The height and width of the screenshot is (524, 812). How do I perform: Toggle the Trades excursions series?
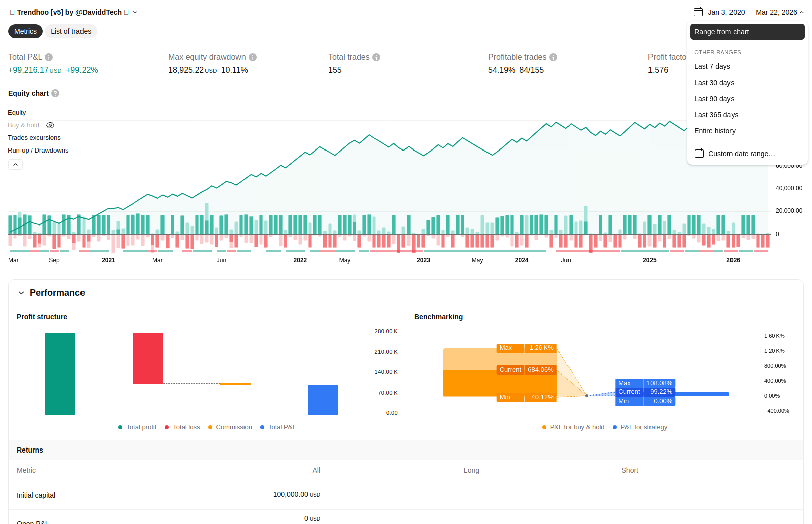(34, 138)
